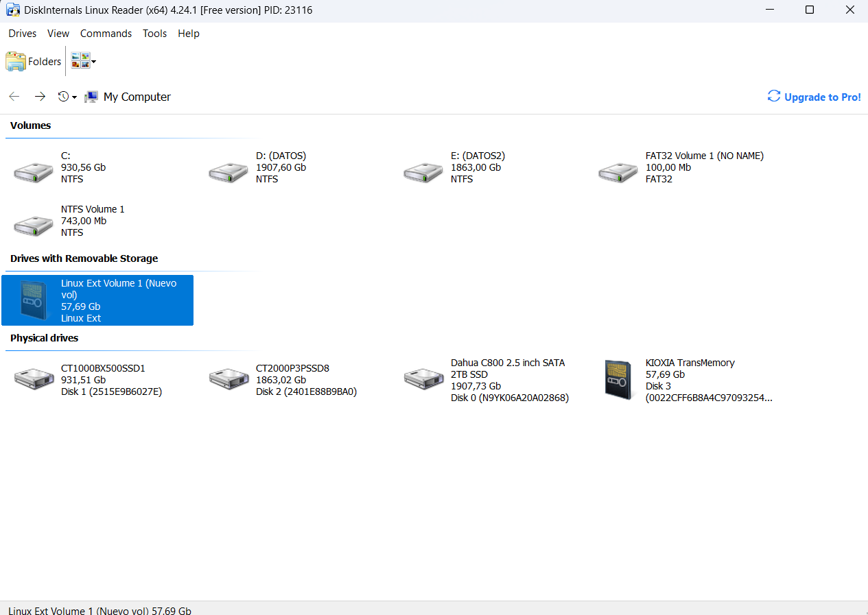Screen dimensions: 868x615
Task: Click Disk 0 (N9YK06A20A02868) serial text
Action: 510,398
